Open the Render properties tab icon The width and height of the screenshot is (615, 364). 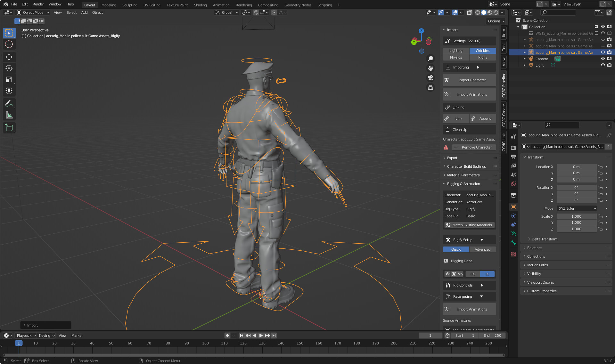pos(513,148)
